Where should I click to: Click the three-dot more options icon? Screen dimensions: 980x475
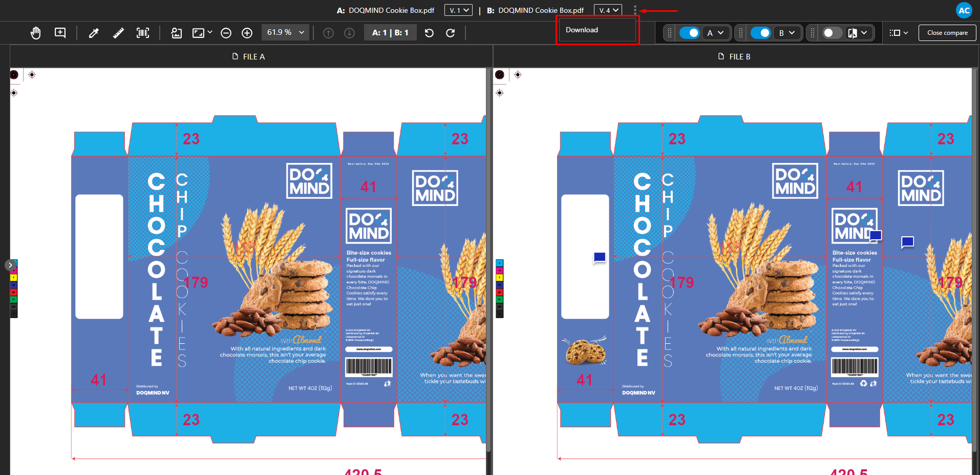[635, 10]
